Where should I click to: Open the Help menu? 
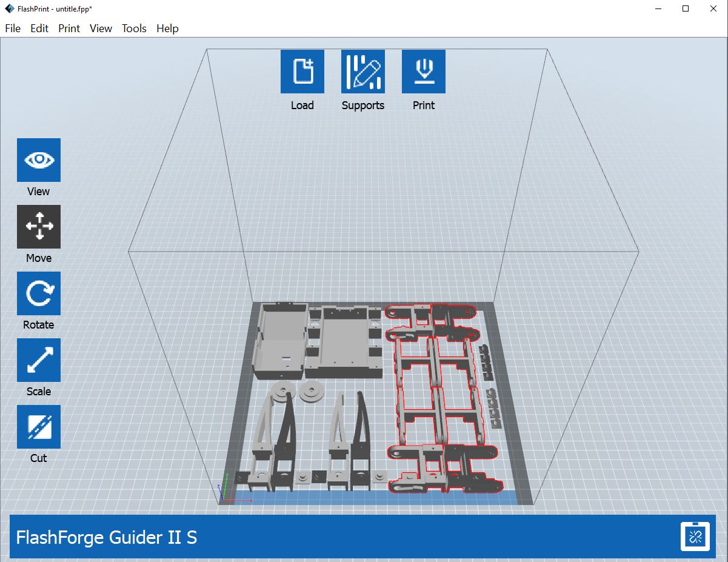coord(167,28)
